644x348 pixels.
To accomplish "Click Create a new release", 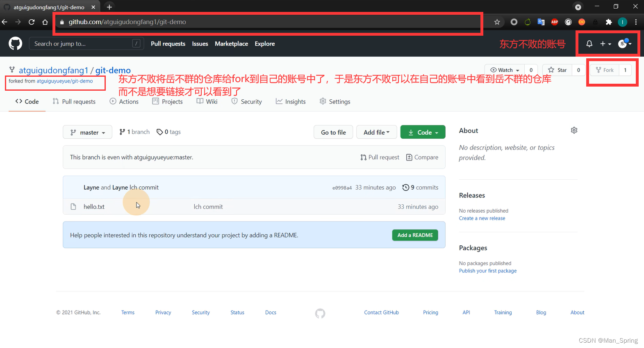I will click(x=482, y=218).
